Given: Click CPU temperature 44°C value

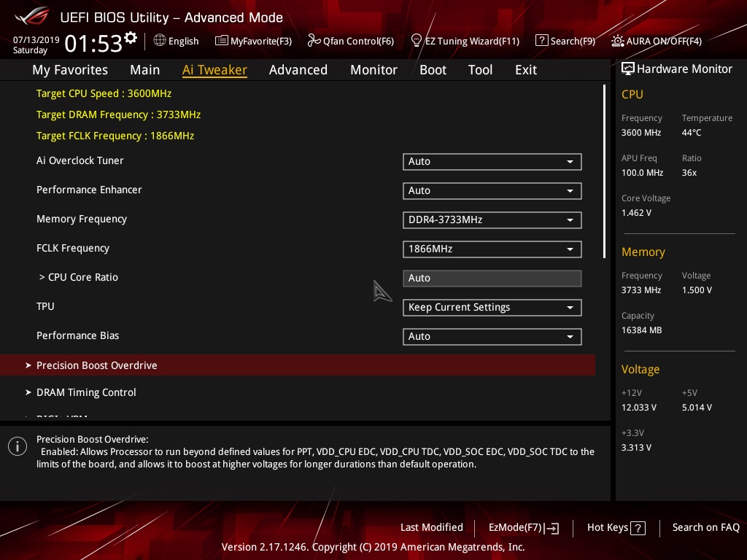Looking at the screenshot, I should tap(692, 133).
